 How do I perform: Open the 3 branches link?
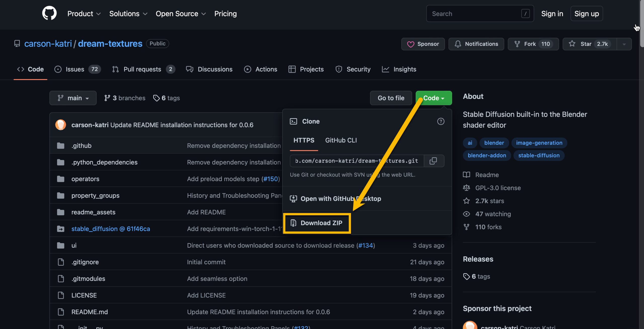pyautogui.click(x=125, y=98)
